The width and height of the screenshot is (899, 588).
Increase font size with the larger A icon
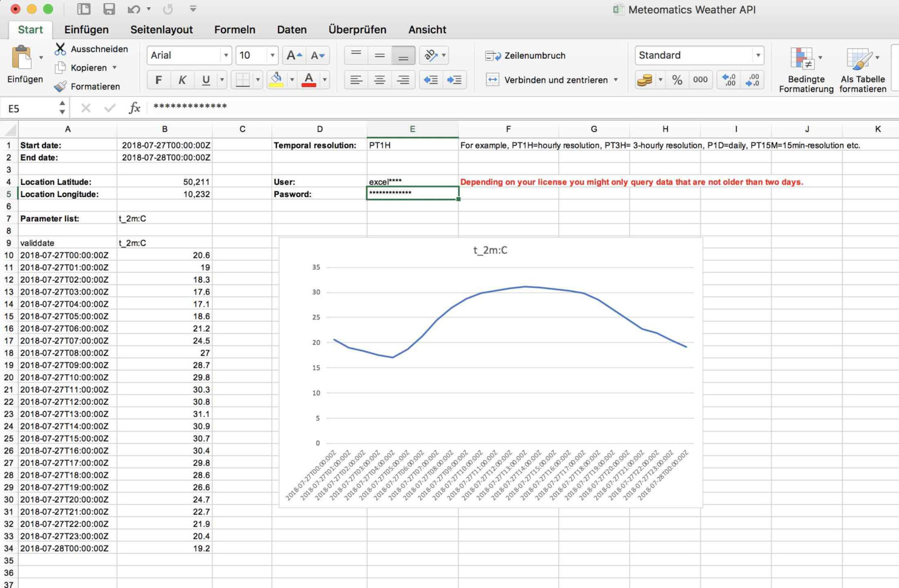click(294, 55)
